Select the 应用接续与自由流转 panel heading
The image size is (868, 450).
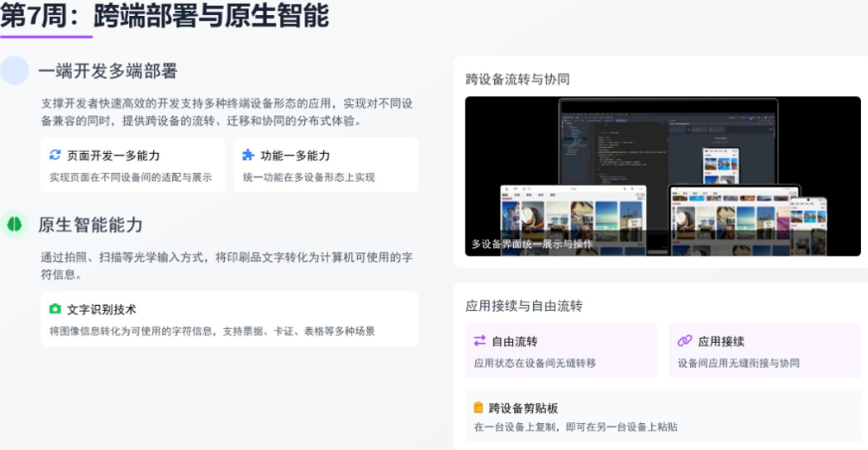point(524,306)
